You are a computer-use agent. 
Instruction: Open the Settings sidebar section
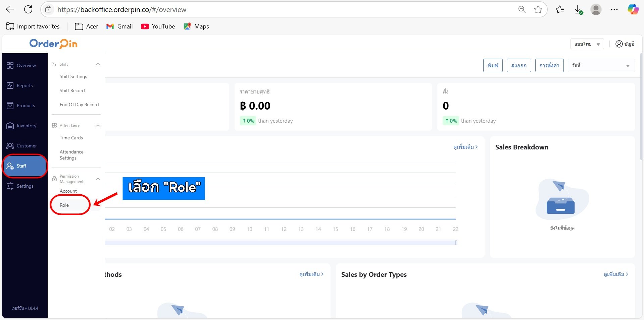click(25, 186)
